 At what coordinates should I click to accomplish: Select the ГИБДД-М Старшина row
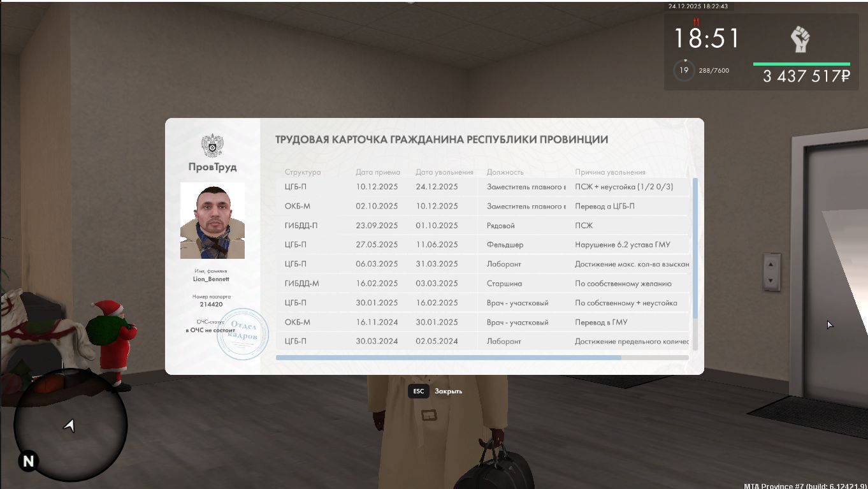484,284
